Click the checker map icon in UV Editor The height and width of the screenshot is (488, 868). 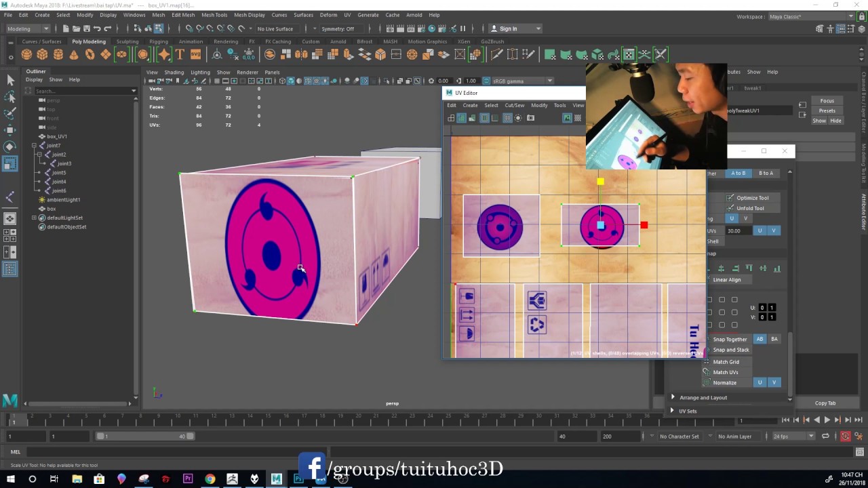(x=578, y=118)
